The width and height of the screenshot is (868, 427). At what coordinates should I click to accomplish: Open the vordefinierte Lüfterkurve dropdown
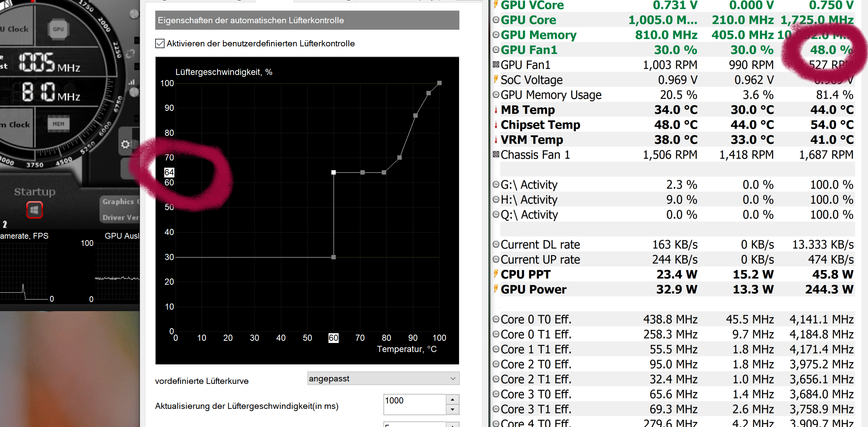(383, 378)
